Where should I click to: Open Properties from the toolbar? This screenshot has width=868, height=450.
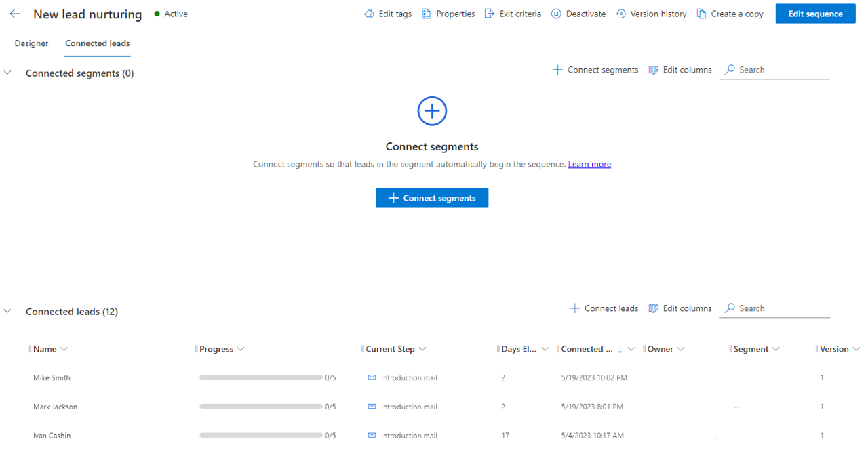(x=448, y=14)
